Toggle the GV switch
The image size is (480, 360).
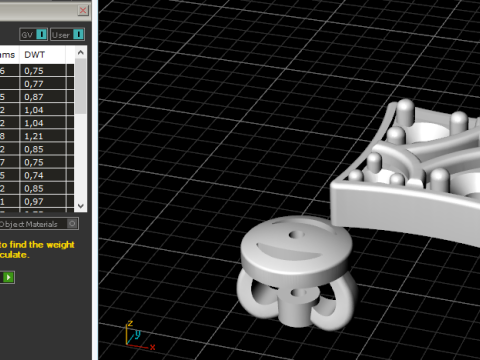click(x=33, y=34)
